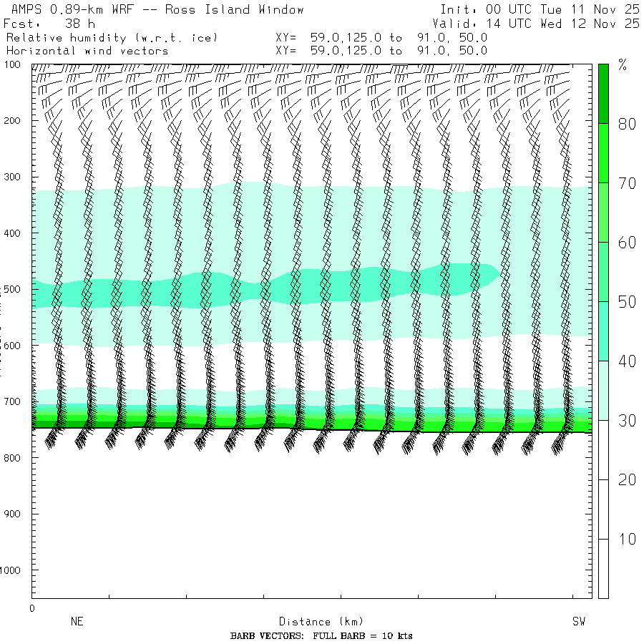Select the colorbar '50' value label
This screenshot has width=644, height=644.
627,302
